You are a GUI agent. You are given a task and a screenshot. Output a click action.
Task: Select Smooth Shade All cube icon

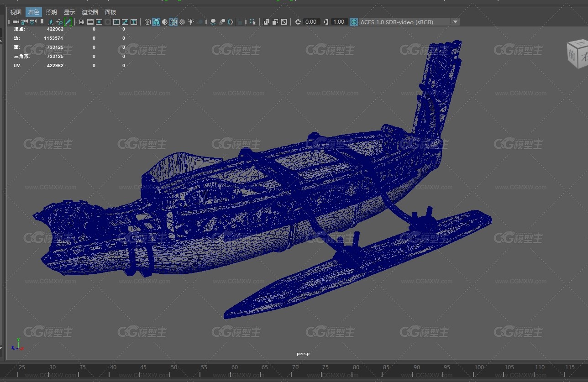(156, 22)
